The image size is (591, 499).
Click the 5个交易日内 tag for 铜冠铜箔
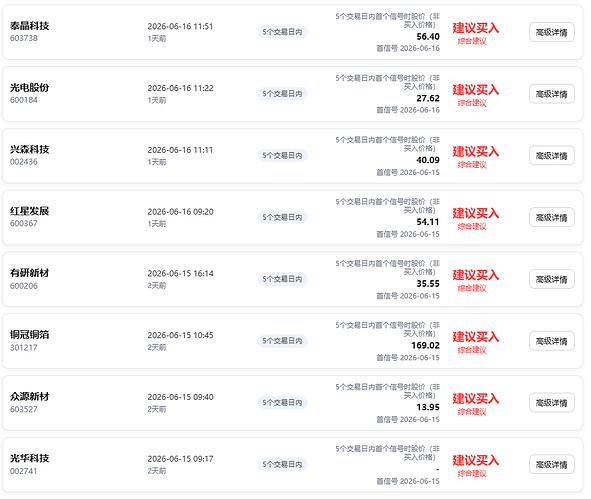click(282, 341)
